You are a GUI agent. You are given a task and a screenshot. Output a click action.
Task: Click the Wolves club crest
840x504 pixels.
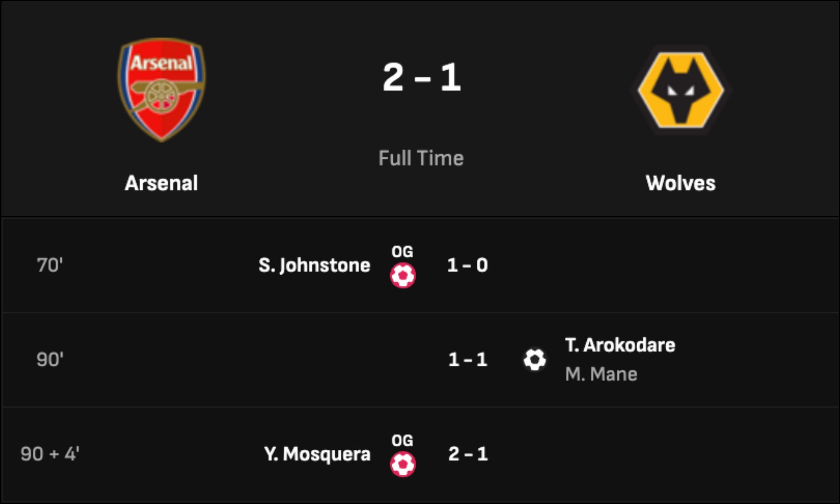[680, 89]
